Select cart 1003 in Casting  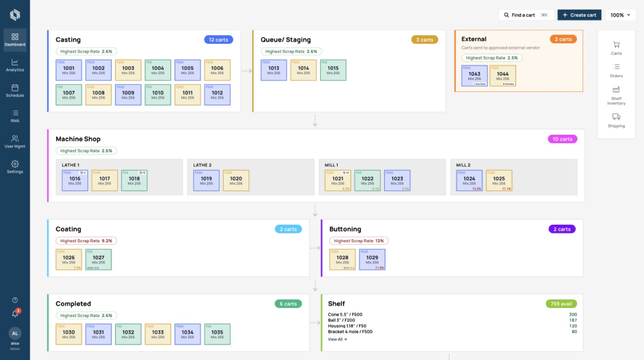[x=128, y=70]
